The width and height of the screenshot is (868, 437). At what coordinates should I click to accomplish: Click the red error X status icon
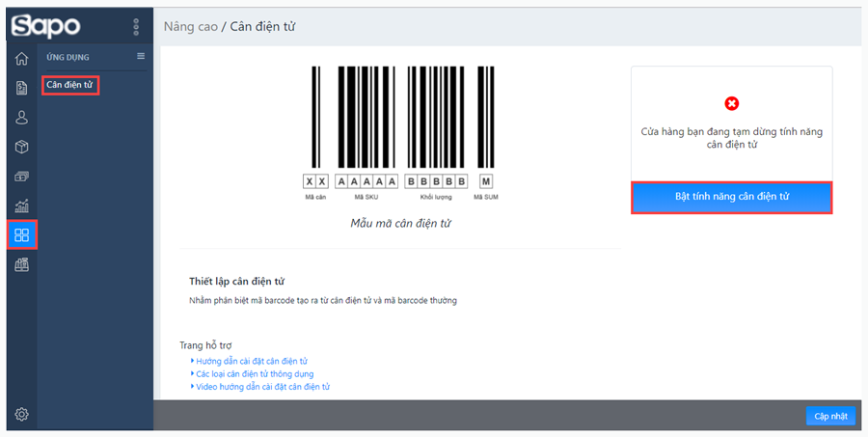731,103
